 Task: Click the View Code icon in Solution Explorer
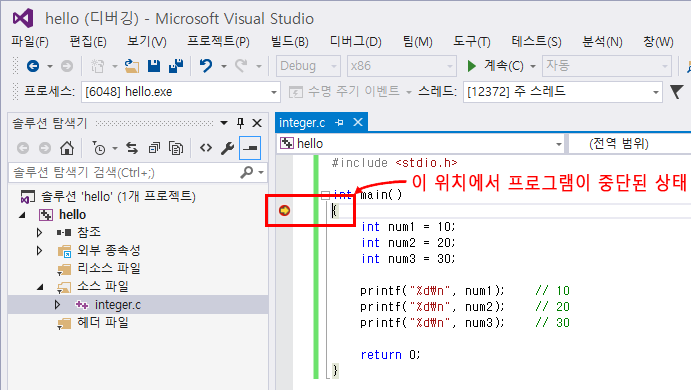point(206,148)
